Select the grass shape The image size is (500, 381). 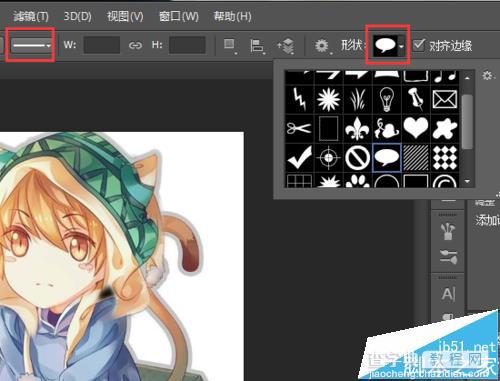[357, 99]
